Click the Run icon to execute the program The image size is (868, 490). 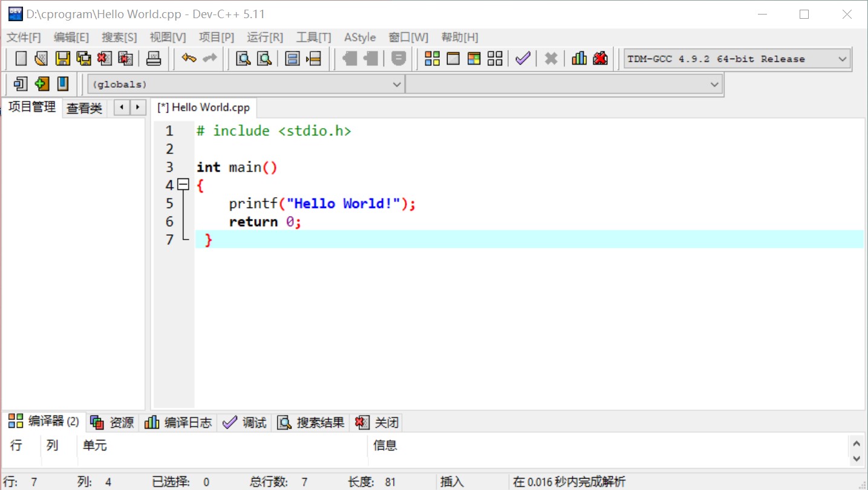click(452, 58)
